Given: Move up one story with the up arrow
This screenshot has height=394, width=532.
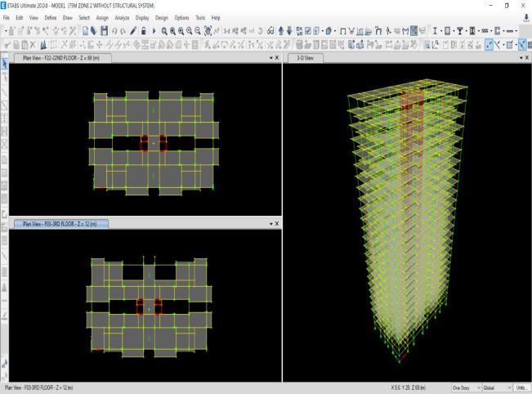Looking at the screenshot, I should (281, 31).
